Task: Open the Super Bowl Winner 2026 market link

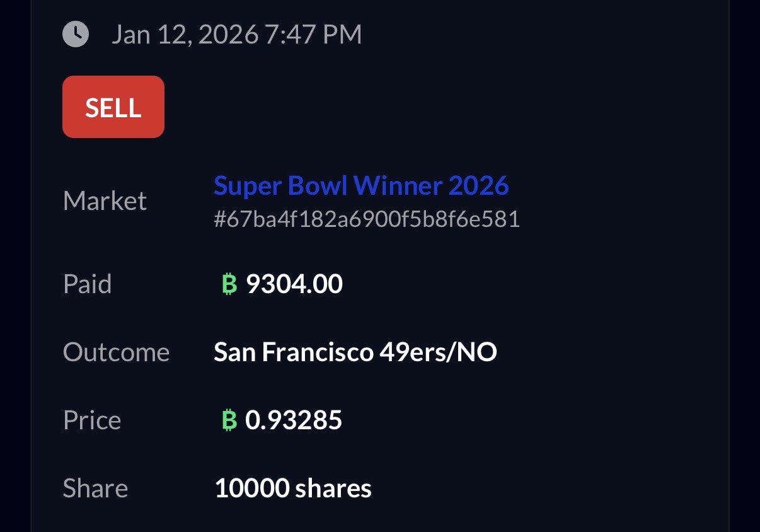Action: pos(361,185)
